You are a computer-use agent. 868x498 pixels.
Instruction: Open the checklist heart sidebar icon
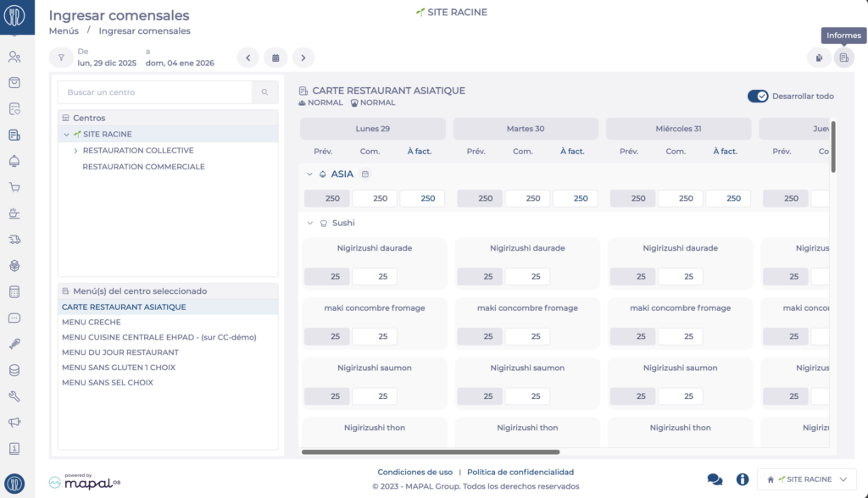click(14, 109)
